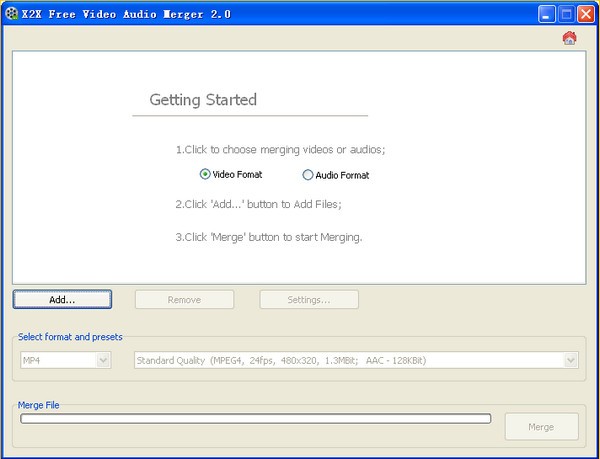Click the film reel app icon in title bar
Screen dimensions: 600x459
[x=11, y=13]
